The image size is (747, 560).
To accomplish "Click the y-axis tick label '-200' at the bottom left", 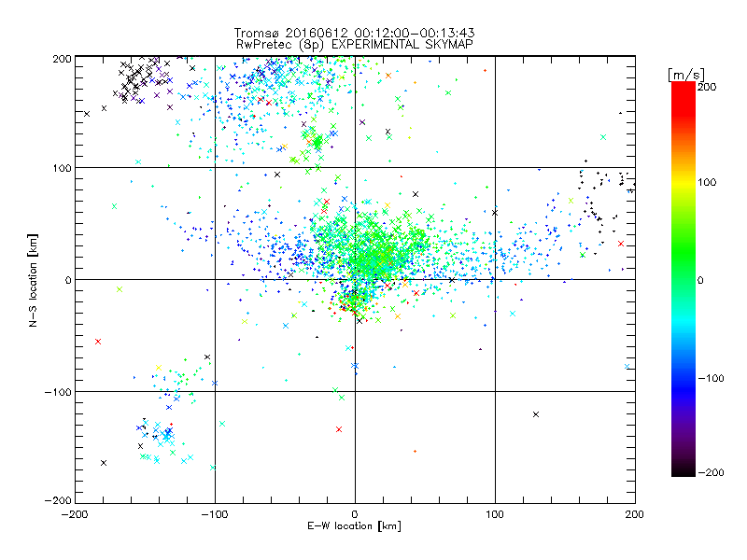I will pos(58,500).
